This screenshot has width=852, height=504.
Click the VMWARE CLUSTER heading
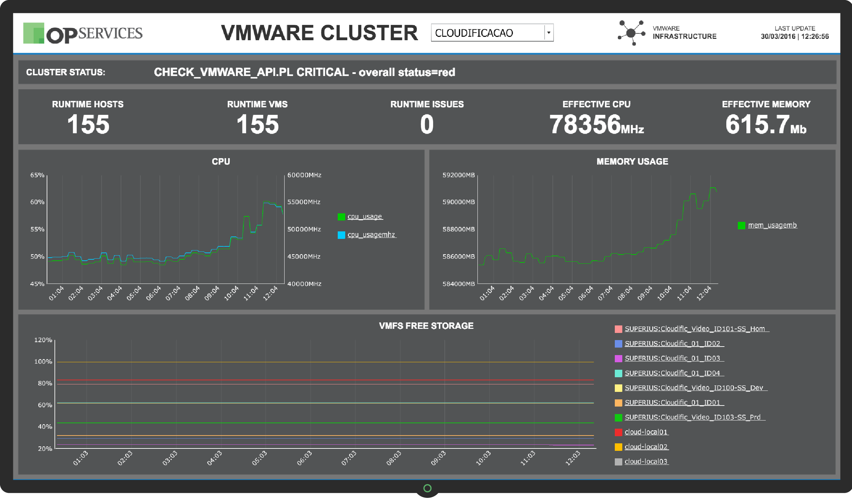click(319, 33)
